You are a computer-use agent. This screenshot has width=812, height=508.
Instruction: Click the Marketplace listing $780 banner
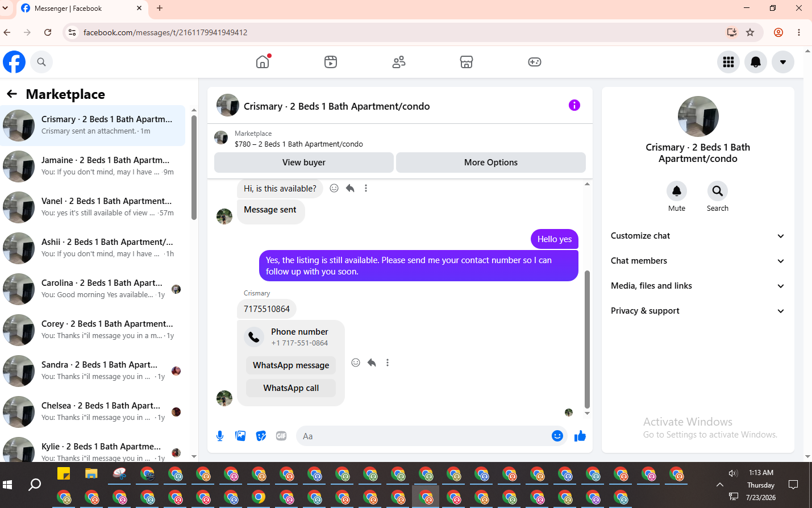pos(400,139)
